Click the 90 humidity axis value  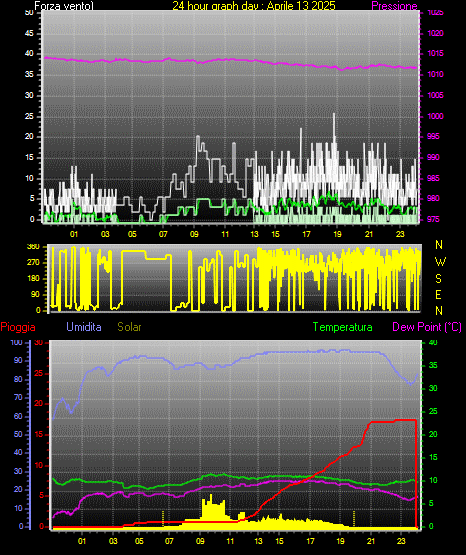pos(18,360)
